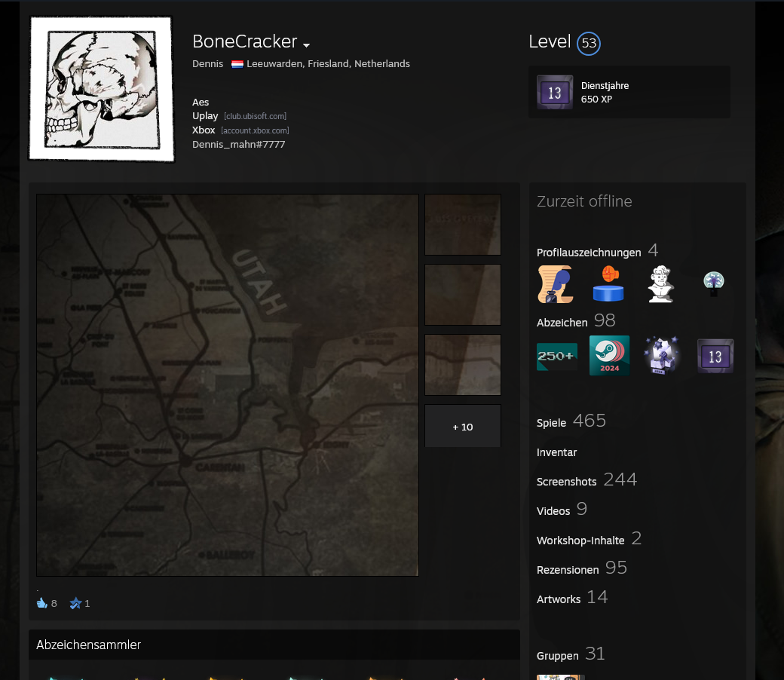Image resolution: width=784 pixels, height=680 pixels.
Task: Click the blue star favorite icon
Action: click(x=75, y=603)
